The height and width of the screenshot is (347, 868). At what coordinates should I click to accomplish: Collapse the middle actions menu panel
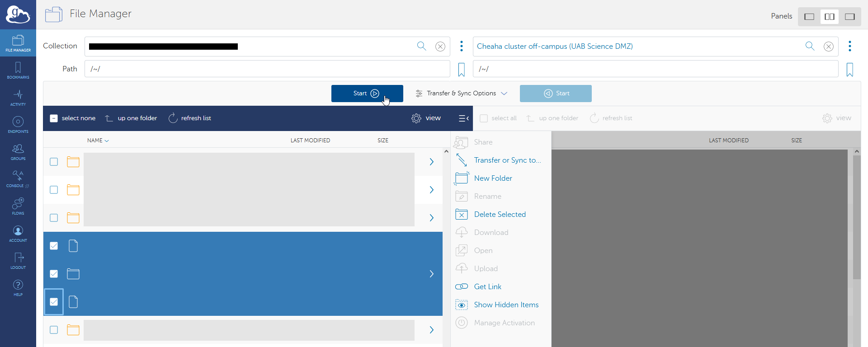coord(463,118)
